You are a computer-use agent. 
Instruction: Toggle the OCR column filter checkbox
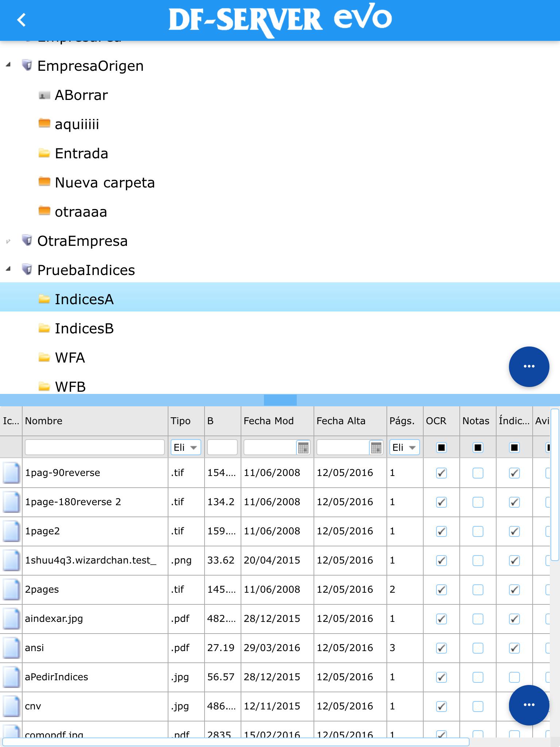point(442,448)
